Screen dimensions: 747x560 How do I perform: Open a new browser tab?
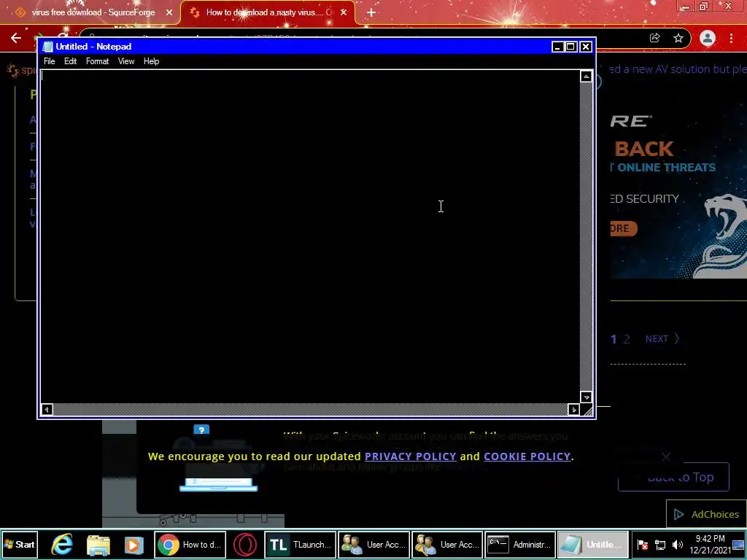[x=371, y=12]
